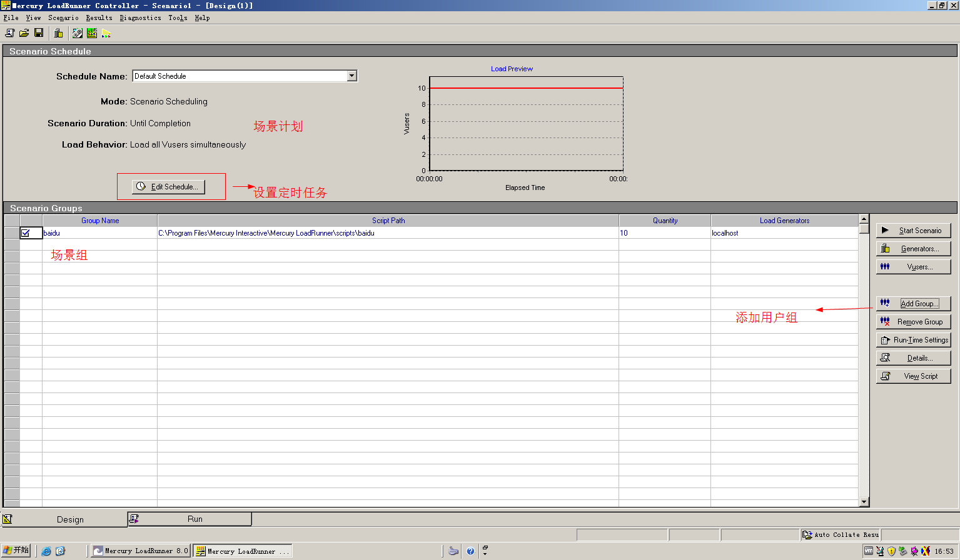Click the scenario groups scrollbar thumb

[864, 229]
